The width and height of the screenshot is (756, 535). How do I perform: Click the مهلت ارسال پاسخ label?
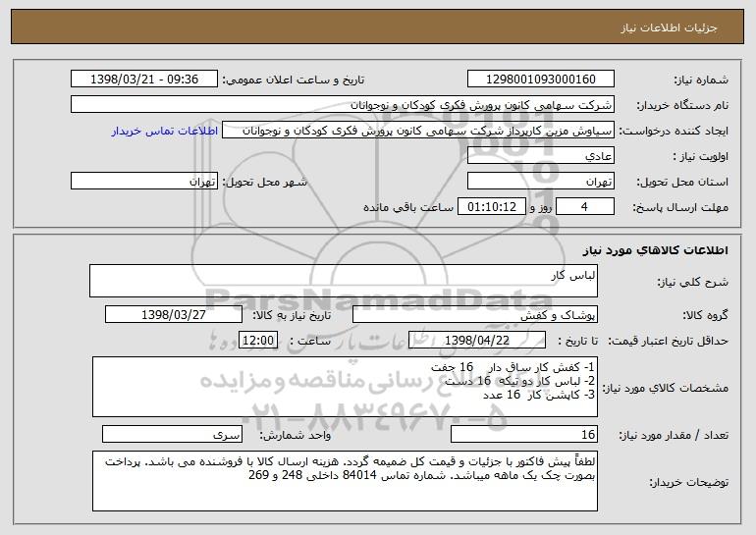click(x=680, y=207)
